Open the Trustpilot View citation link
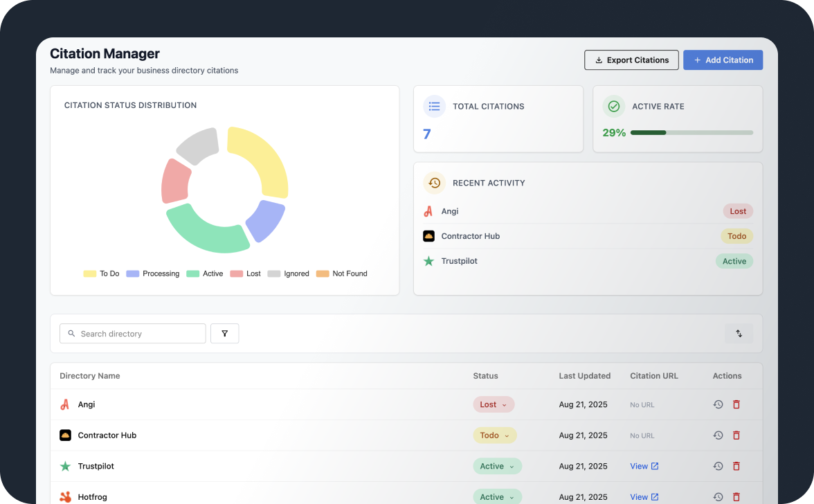 pyautogui.click(x=644, y=467)
